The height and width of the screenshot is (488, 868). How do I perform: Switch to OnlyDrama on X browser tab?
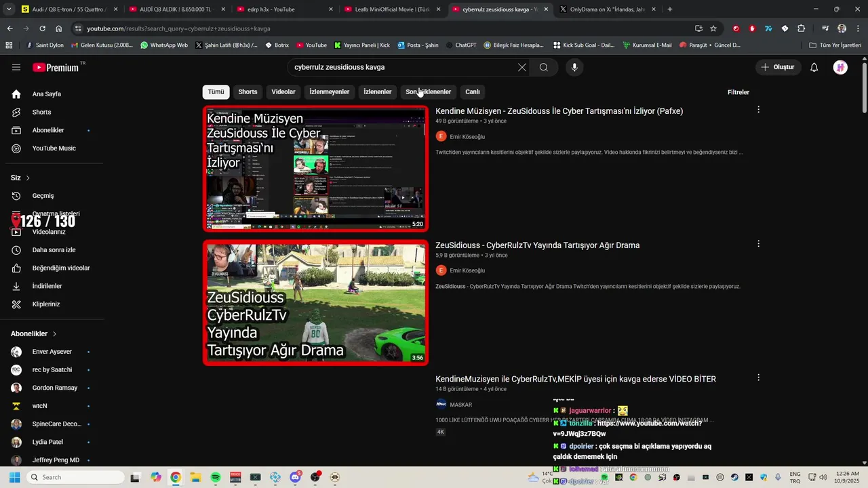pos(607,9)
